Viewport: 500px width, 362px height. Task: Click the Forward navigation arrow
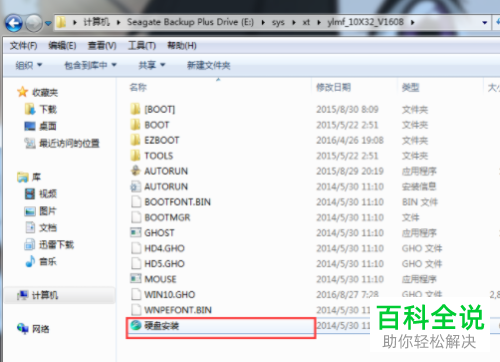[34, 23]
